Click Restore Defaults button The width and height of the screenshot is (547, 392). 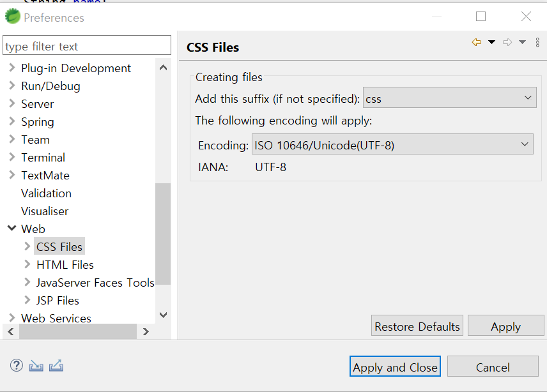417,326
